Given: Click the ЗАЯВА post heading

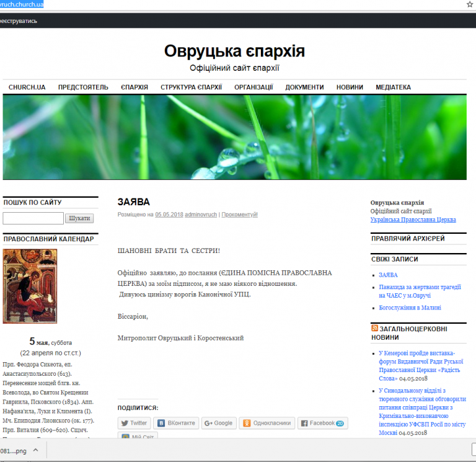Looking at the screenshot, I should (x=134, y=202).
